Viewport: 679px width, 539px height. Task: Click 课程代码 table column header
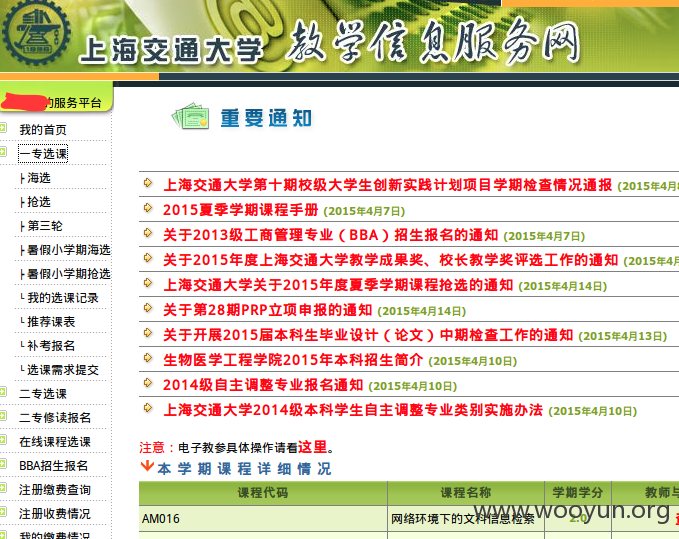(263, 493)
